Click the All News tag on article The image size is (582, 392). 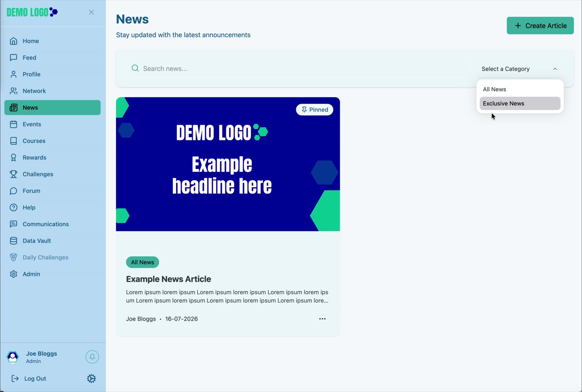(x=143, y=262)
